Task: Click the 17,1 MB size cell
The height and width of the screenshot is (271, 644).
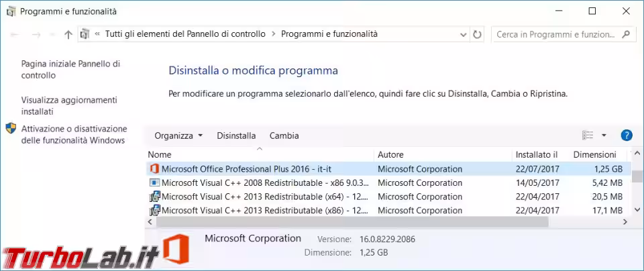Action: tap(608, 211)
